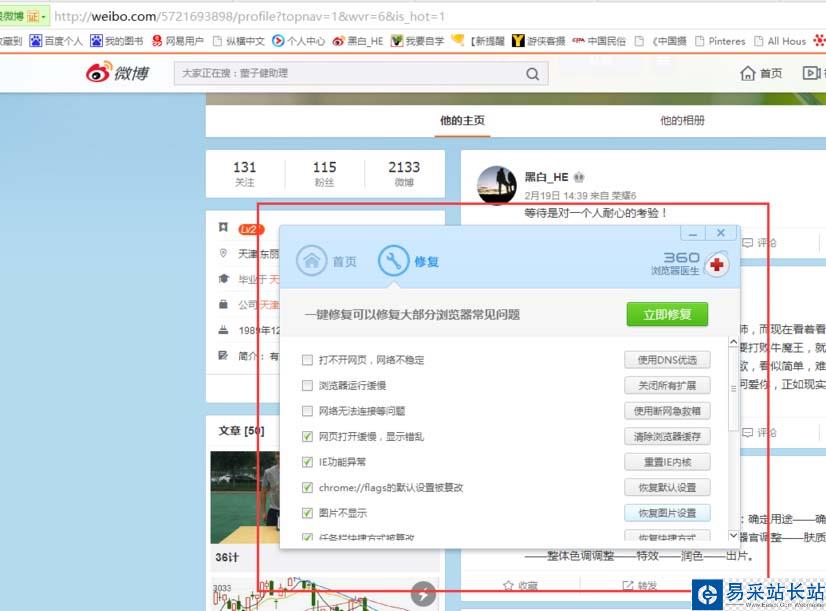
Task: Uncheck chrome://flags default settings option
Action: point(307,487)
